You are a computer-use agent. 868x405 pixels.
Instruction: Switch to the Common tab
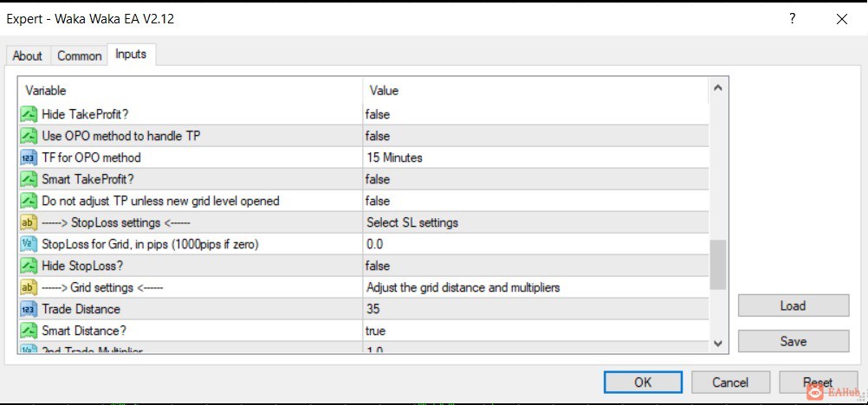pos(79,56)
